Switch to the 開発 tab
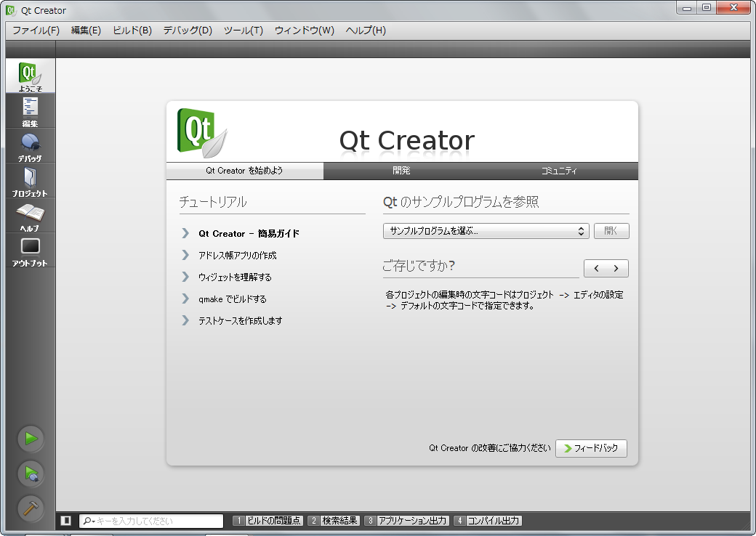This screenshot has width=756, height=536. pos(401,171)
